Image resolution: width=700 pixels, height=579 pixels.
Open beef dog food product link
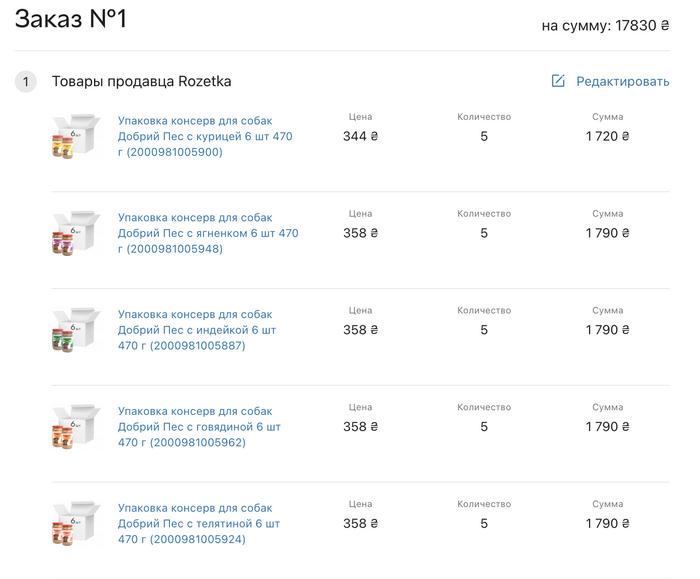(x=199, y=427)
